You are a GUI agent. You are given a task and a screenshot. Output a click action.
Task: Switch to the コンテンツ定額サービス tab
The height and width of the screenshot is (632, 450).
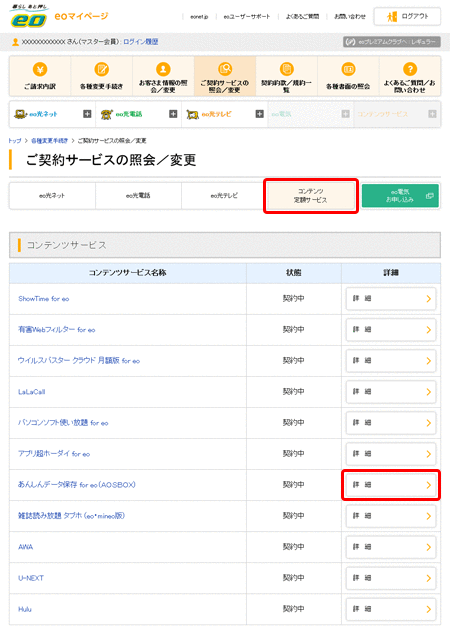[x=310, y=196]
